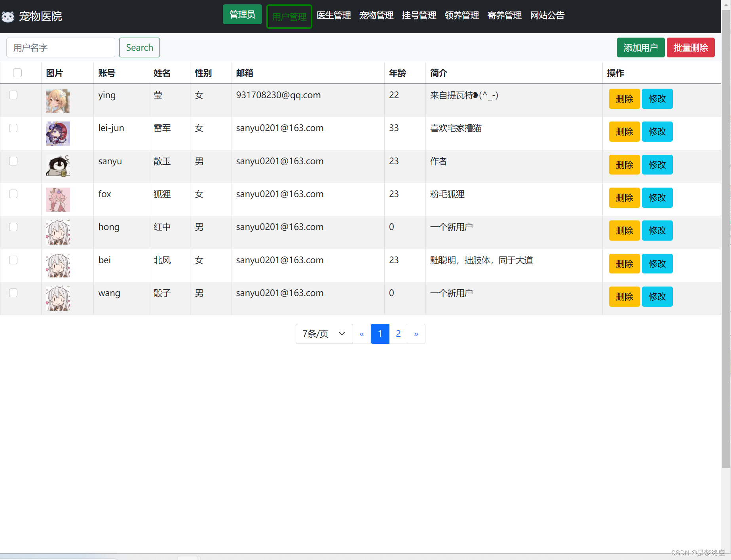This screenshot has width=731, height=560.
Task: Open the 管理员 menu button
Action: coord(242,15)
